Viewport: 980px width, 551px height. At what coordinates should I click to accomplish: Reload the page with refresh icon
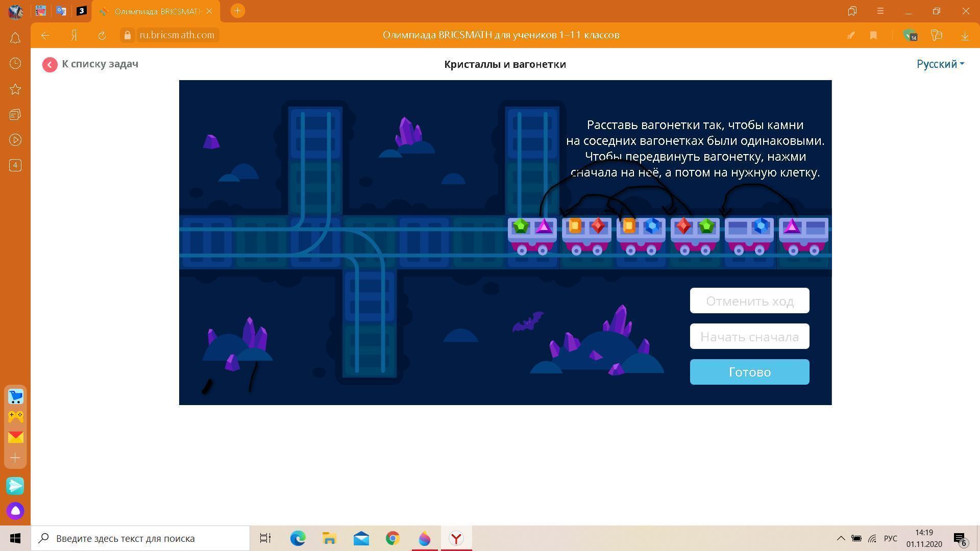click(102, 35)
